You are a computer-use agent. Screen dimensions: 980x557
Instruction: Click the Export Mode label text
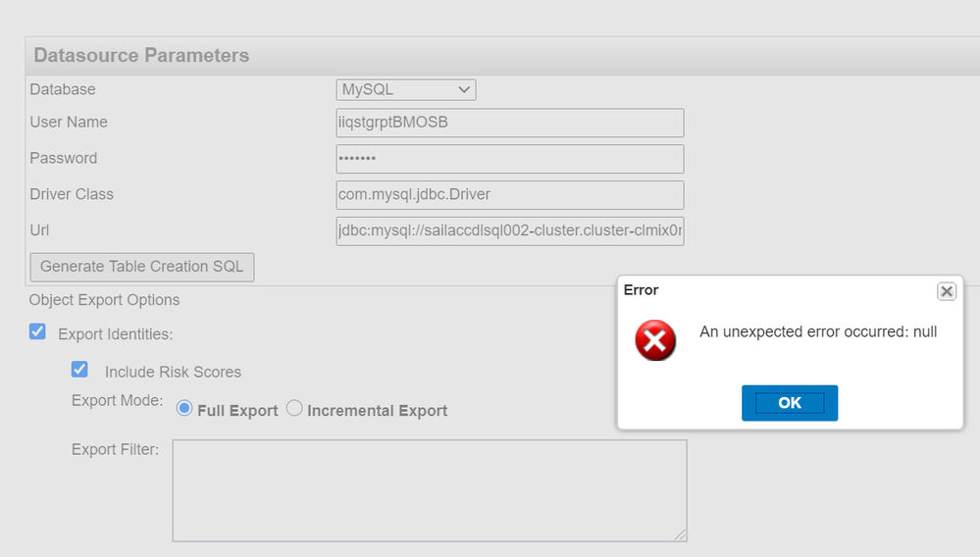click(117, 401)
